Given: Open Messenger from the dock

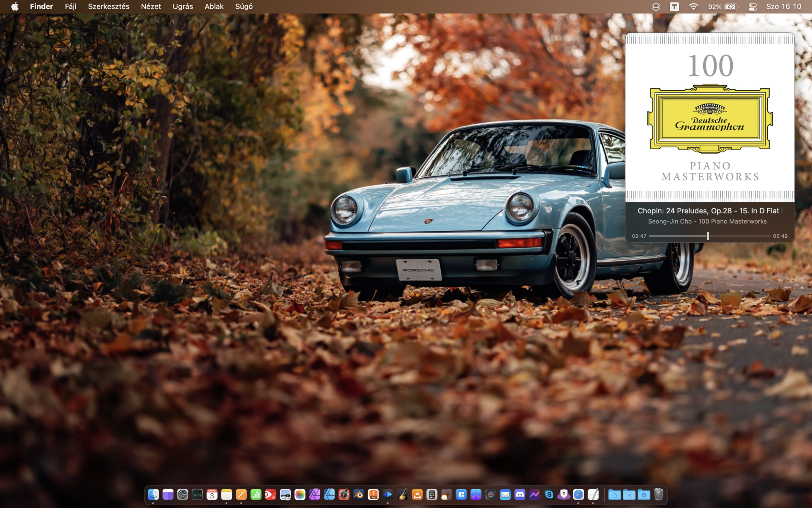Looking at the screenshot, I should 534,495.
